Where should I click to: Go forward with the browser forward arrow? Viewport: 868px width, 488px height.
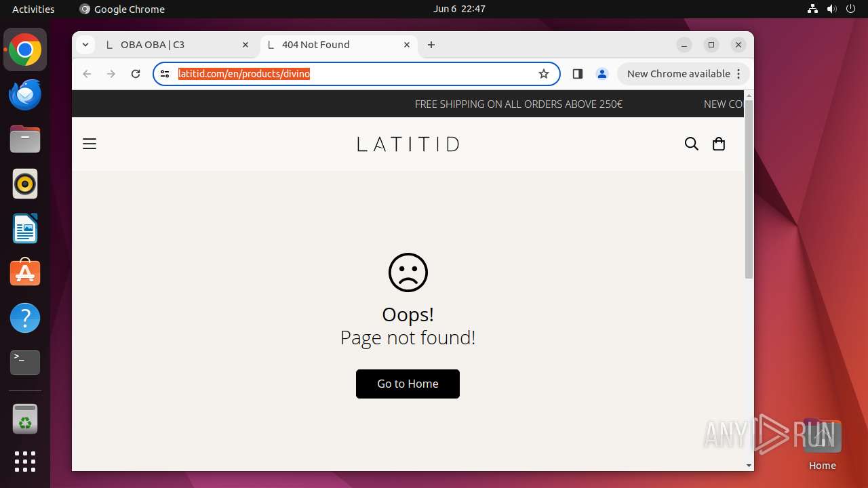click(111, 74)
